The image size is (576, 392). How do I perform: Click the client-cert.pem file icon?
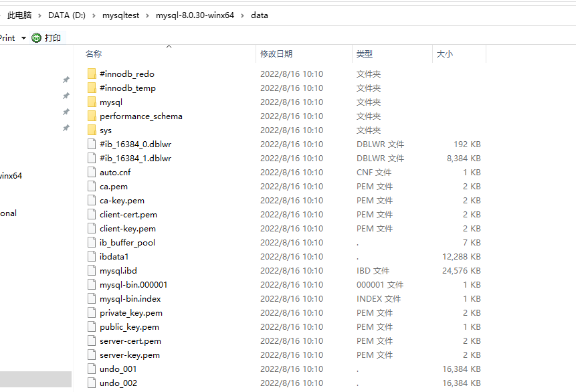coord(92,214)
